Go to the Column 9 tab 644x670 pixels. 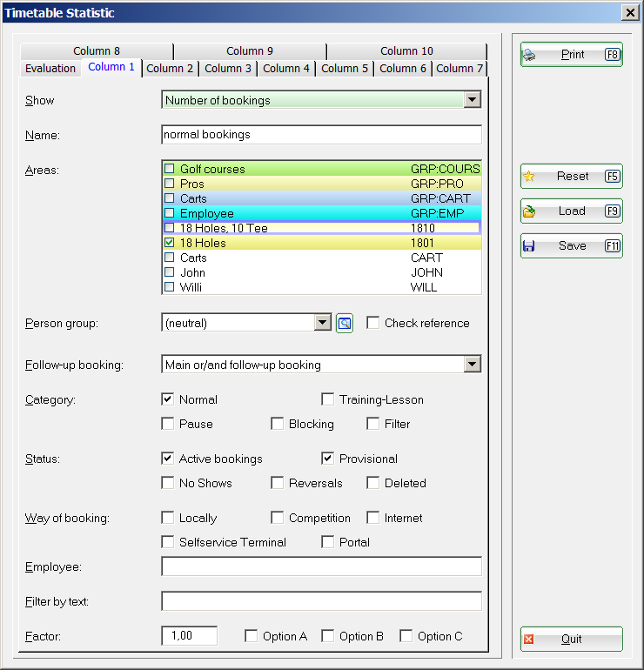[x=250, y=51]
